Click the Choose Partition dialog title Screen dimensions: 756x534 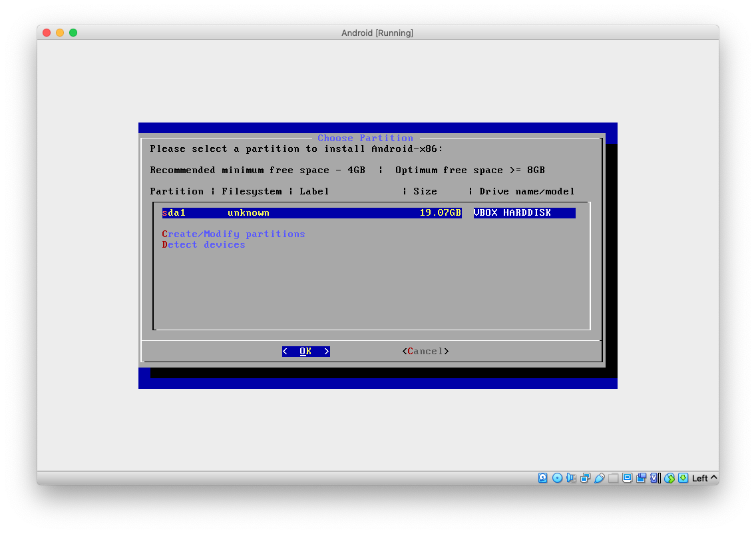[x=365, y=138]
